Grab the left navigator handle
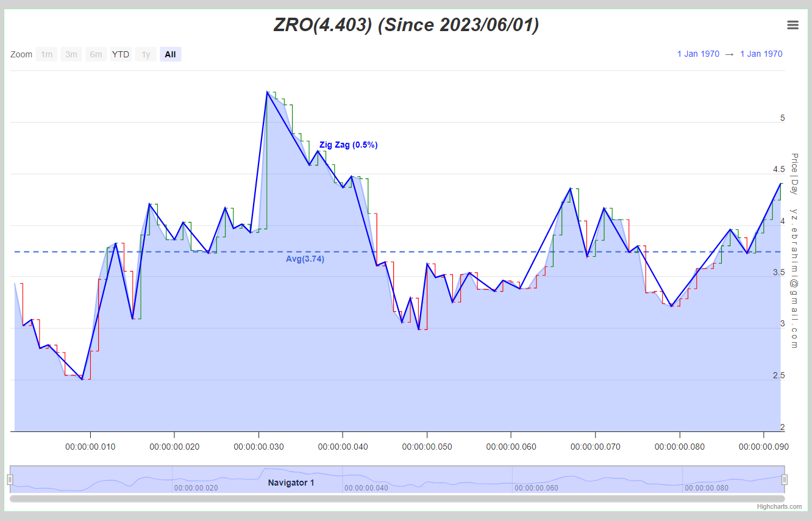Viewport: 812px width, 521px height. (x=10, y=480)
